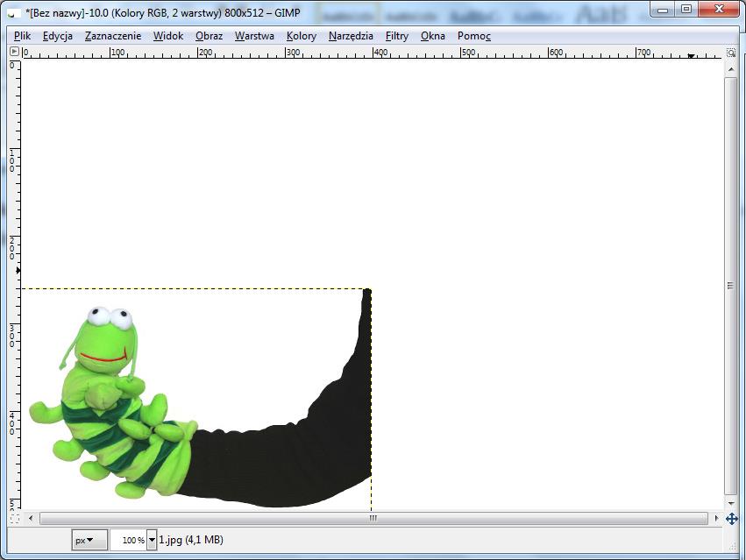Expand the zoom level dropdown arrow

[152, 540]
